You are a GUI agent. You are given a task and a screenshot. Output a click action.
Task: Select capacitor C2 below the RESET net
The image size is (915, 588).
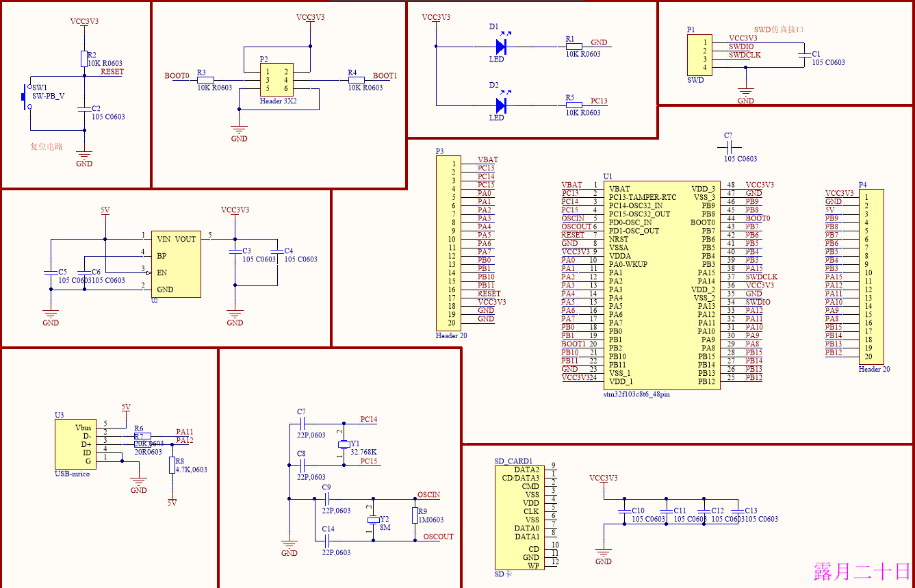pos(84,108)
